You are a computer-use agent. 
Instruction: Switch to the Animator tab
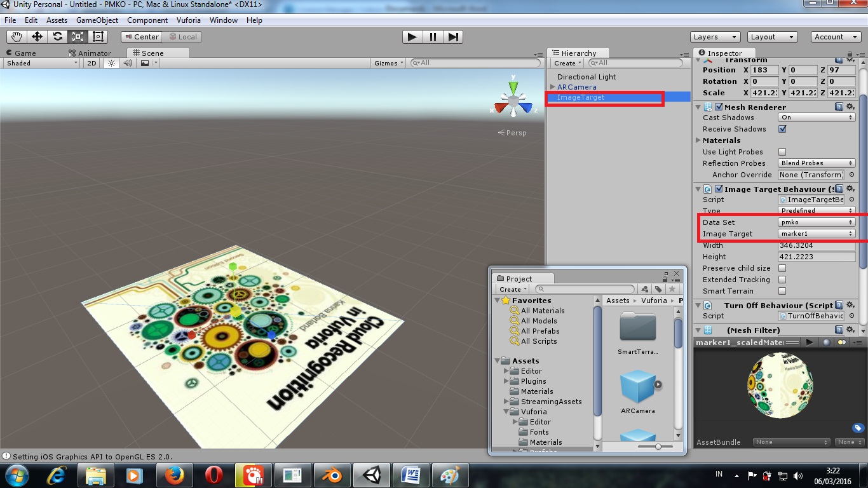coord(89,53)
